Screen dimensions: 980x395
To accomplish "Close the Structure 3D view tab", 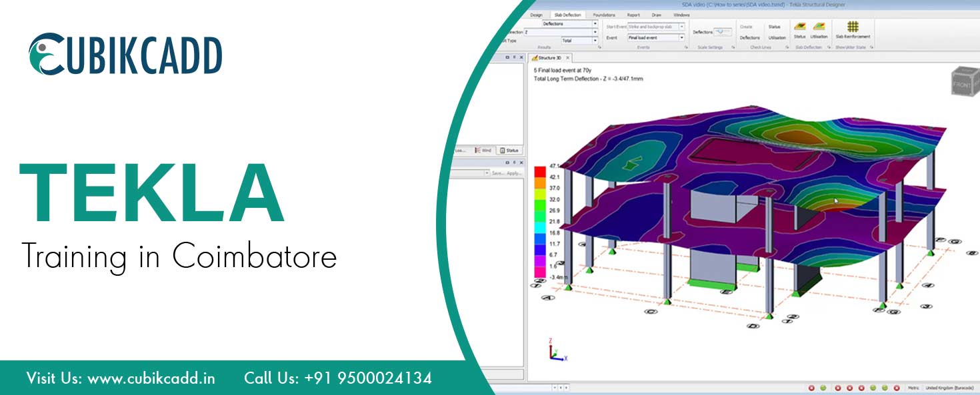I will [568, 58].
